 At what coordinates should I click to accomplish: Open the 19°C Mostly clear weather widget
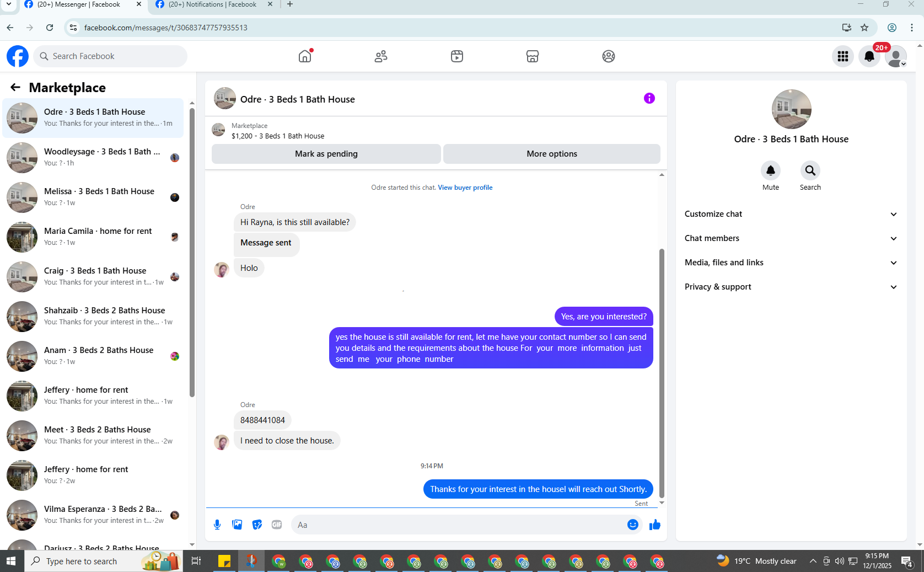[756, 561]
